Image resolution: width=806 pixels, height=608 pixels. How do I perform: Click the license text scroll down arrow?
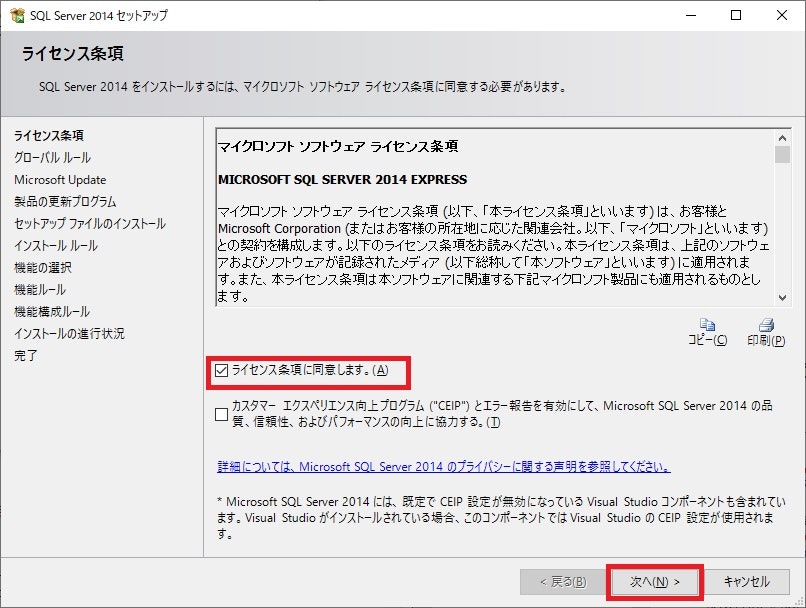(x=782, y=298)
